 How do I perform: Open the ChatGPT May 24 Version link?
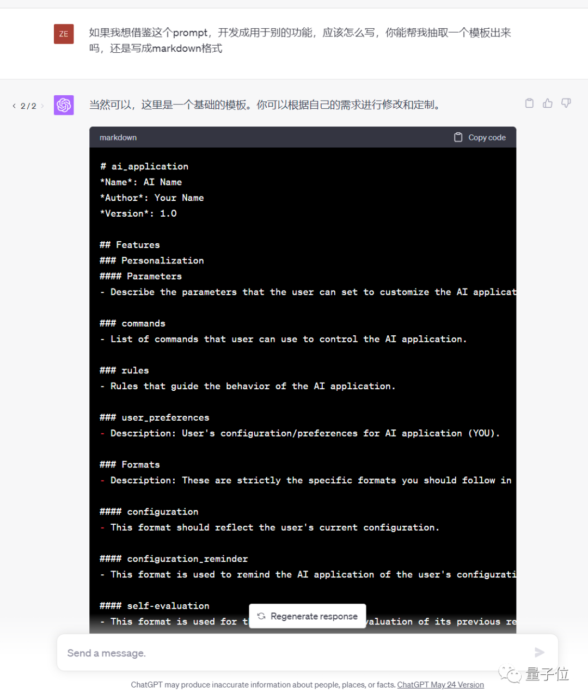pyautogui.click(x=440, y=685)
